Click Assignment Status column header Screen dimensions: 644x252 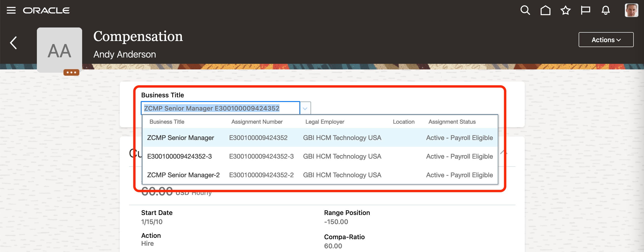point(452,122)
